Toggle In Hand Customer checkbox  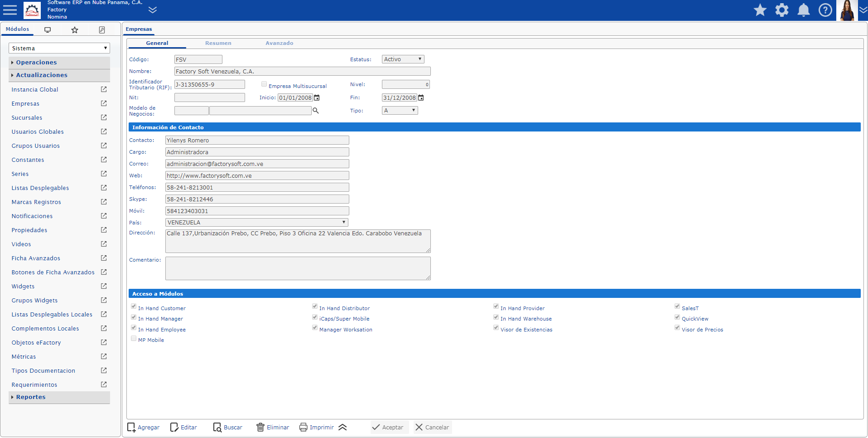tap(134, 307)
